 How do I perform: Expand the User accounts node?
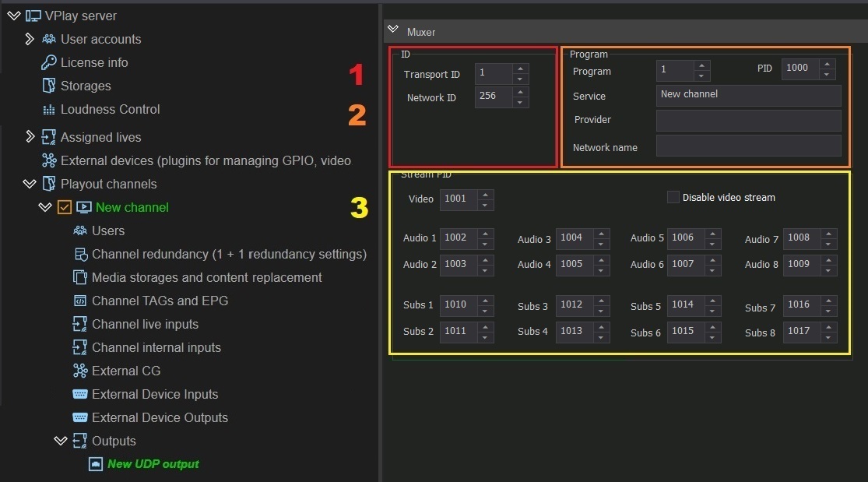[x=30, y=40]
